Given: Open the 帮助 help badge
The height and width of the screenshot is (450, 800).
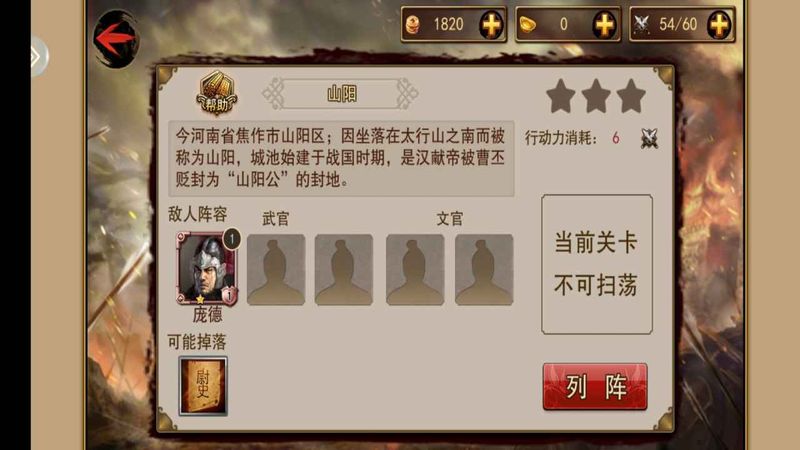Looking at the screenshot, I should pos(217,93).
